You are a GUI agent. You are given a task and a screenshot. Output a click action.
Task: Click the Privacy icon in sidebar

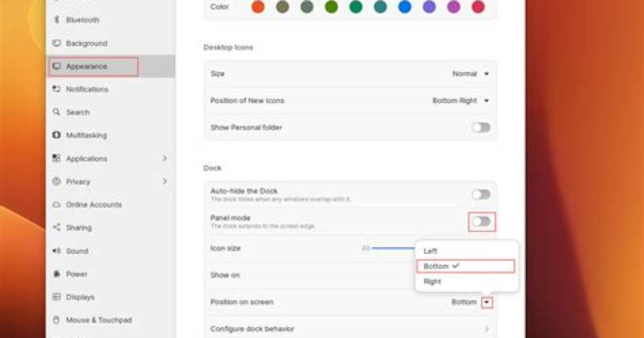pyautogui.click(x=57, y=181)
